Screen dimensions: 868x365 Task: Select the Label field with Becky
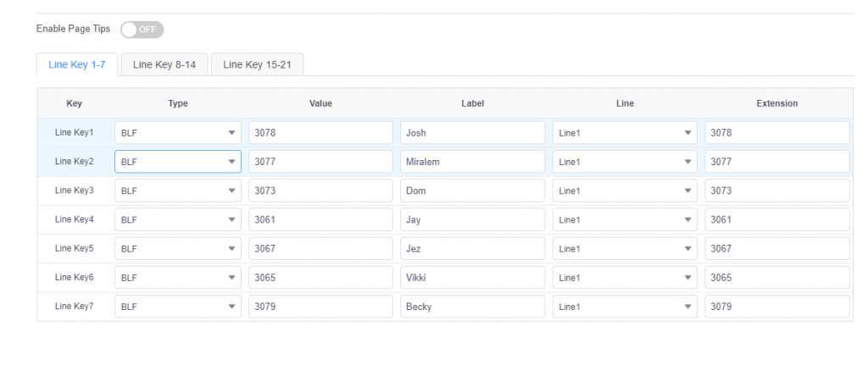(473, 306)
